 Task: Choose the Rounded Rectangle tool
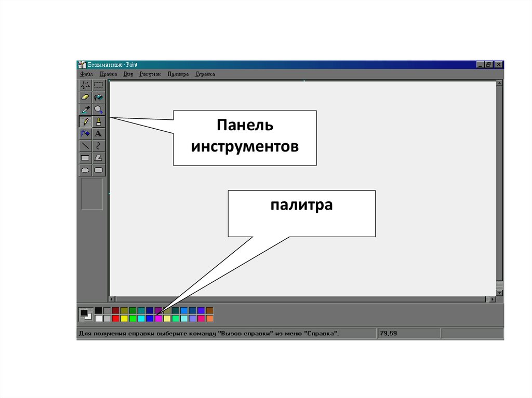pyautogui.click(x=99, y=170)
